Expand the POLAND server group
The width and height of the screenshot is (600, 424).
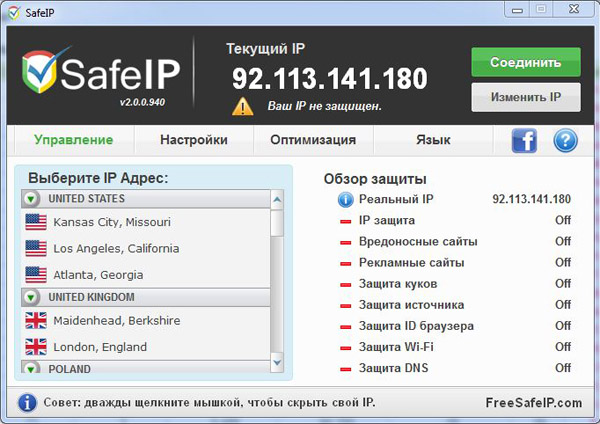pyautogui.click(x=31, y=369)
